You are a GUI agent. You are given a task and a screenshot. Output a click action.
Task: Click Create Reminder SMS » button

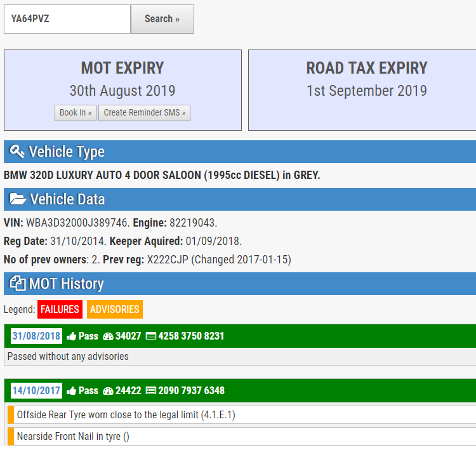(x=145, y=113)
